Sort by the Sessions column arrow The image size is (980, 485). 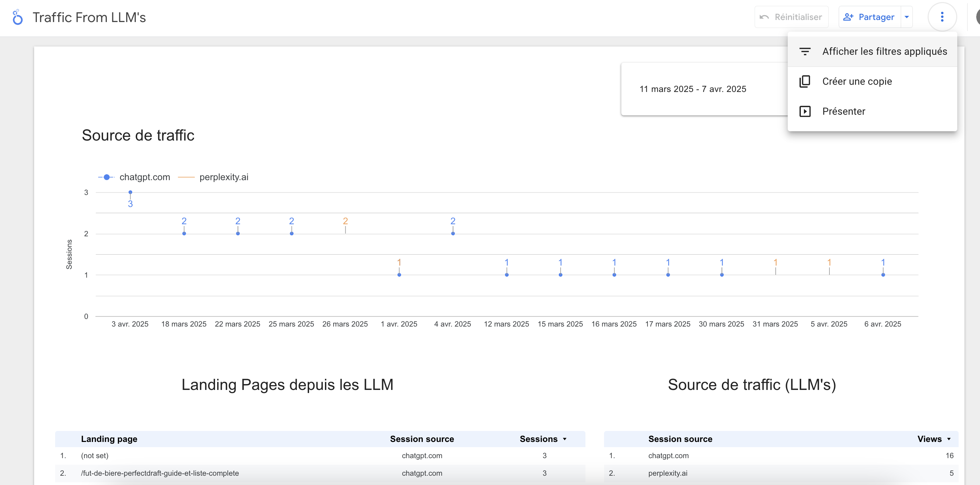(564, 439)
